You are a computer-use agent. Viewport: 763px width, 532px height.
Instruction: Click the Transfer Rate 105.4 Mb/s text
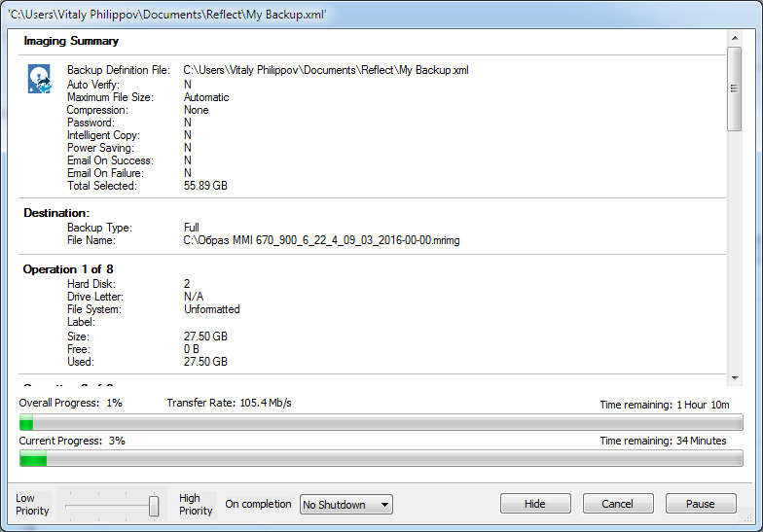click(229, 403)
